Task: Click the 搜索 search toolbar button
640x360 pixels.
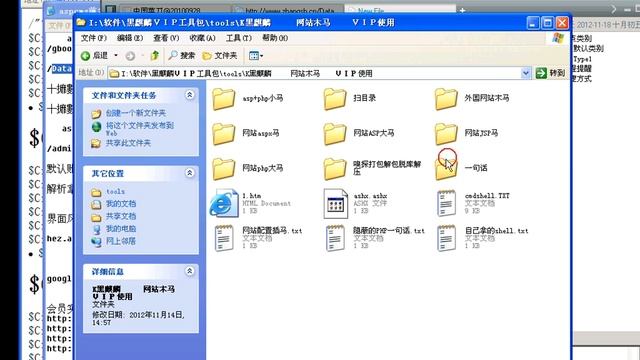Action: pyautogui.click(x=182, y=56)
